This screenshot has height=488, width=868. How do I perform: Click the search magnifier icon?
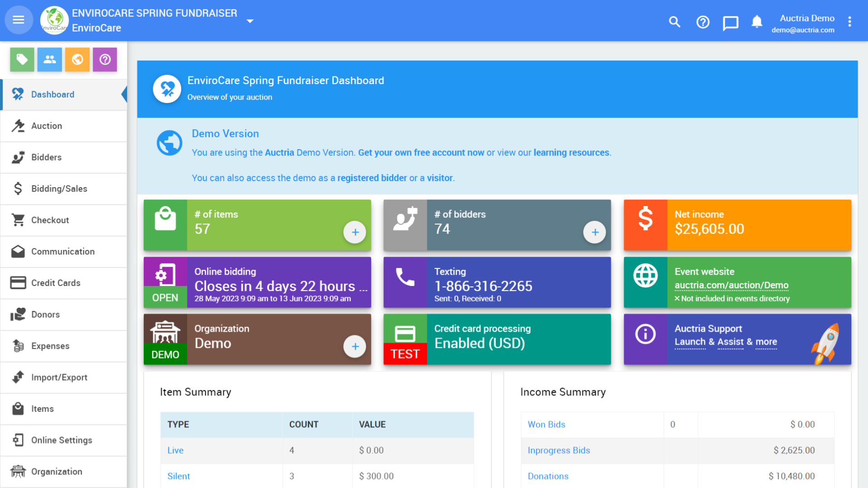click(675, 22)
